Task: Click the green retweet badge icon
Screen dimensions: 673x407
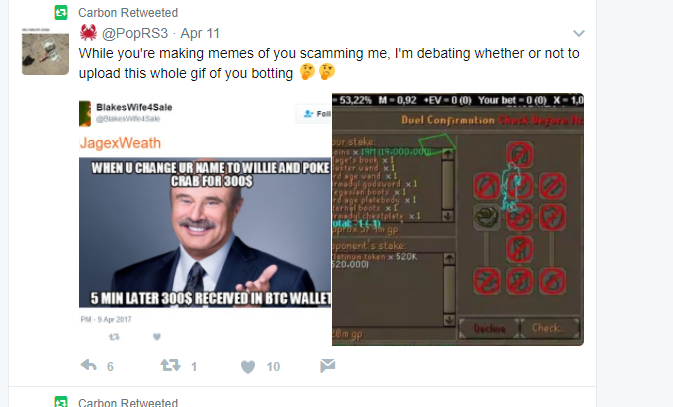Action: point(61,13)
